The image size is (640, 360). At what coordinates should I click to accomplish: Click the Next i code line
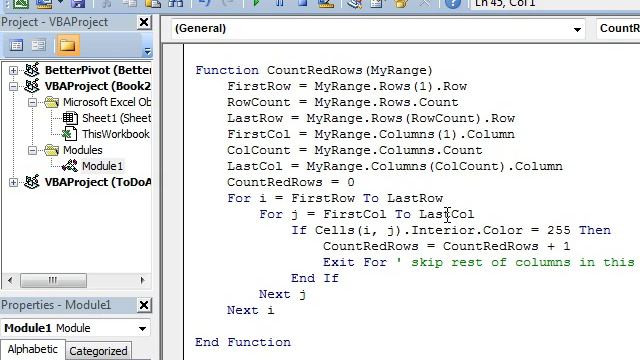[251, 310]
